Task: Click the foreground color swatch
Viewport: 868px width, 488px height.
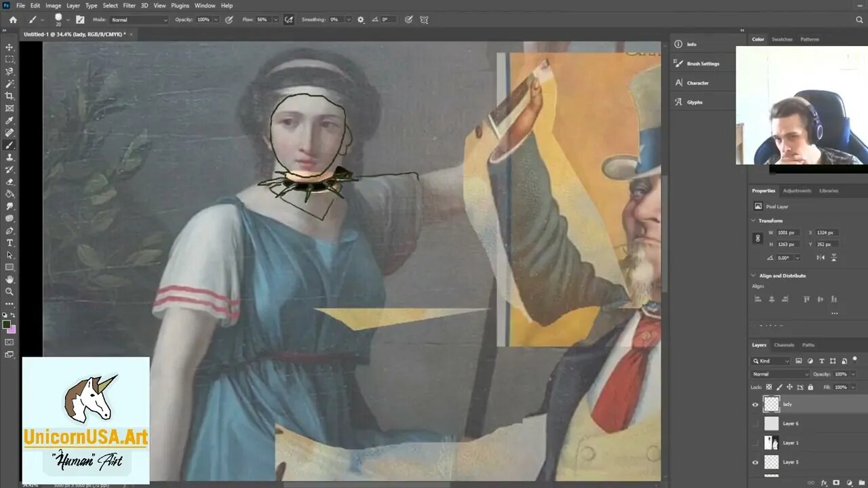Action: tap(7, 325)
